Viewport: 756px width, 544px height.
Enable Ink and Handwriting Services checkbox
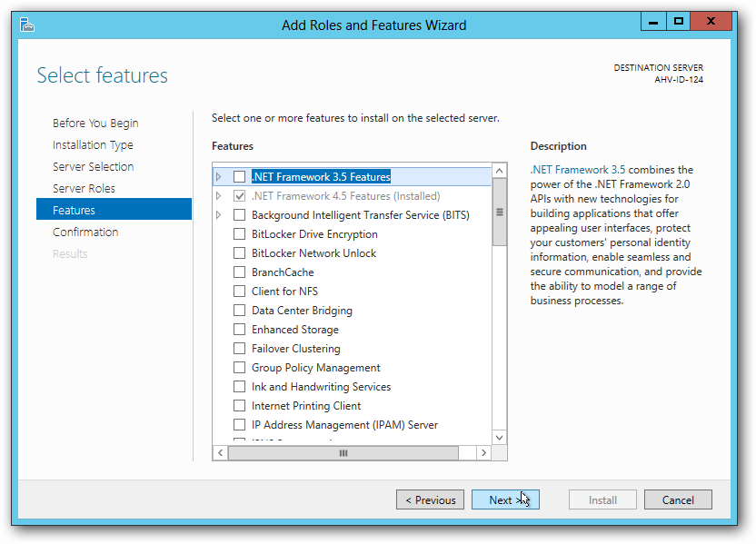coord(239,387)
